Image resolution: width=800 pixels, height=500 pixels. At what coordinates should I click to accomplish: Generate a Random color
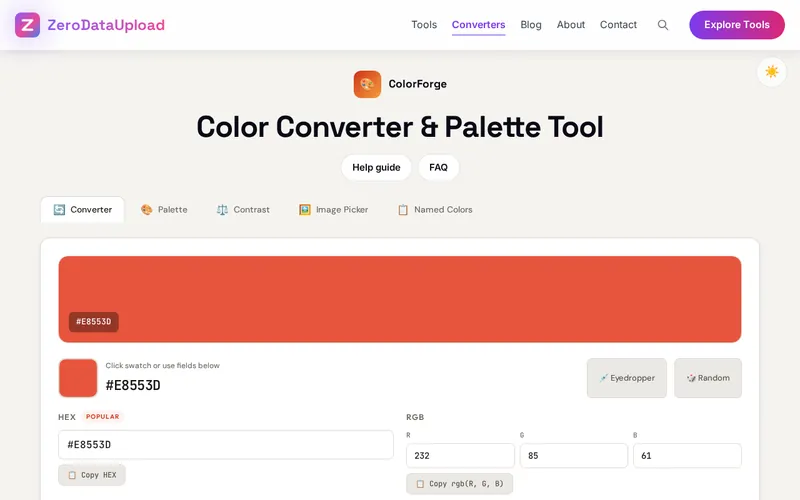[x=708, y=378]
